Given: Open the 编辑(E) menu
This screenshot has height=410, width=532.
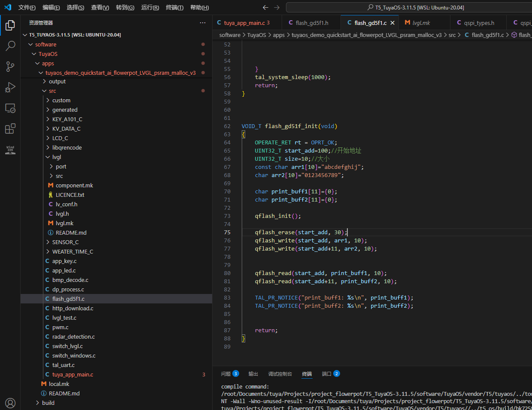Looking at the screenshot, I should point(51,7).
